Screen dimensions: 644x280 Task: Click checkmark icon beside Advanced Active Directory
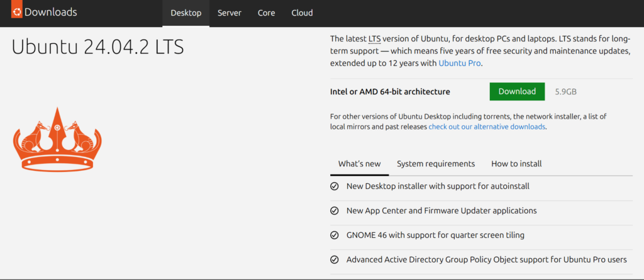pyautogui.click(x=335, y=260)
